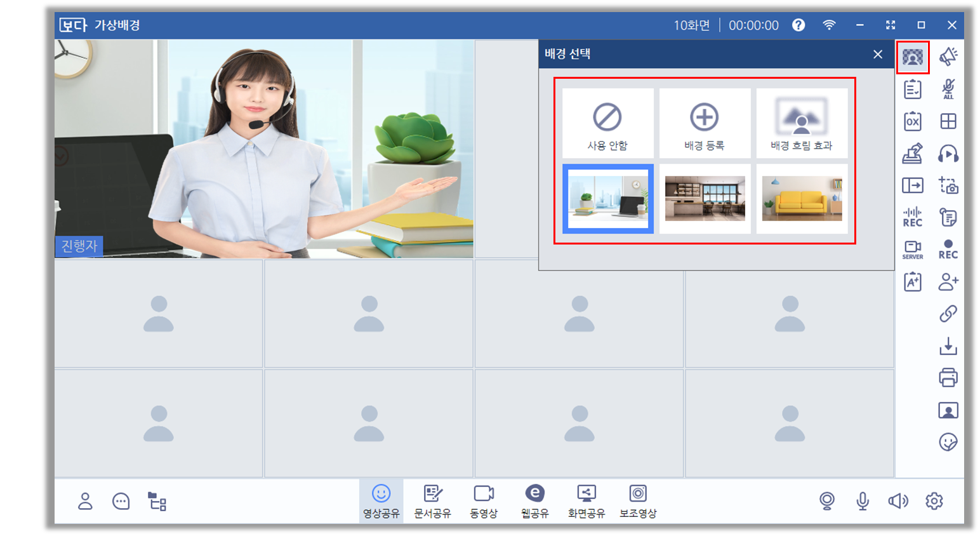Click the headphones icon in sidebar
980x536 pixels.
tap(948, 154)
